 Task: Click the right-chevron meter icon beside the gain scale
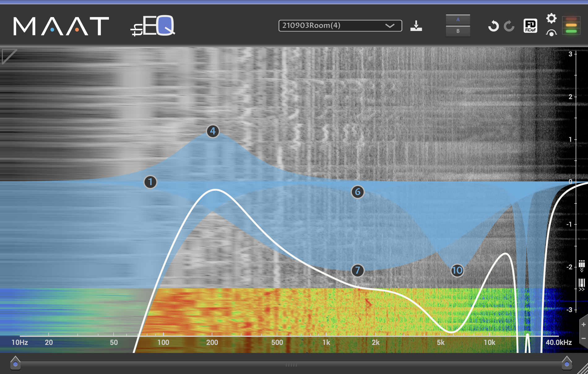click(582, 284)
